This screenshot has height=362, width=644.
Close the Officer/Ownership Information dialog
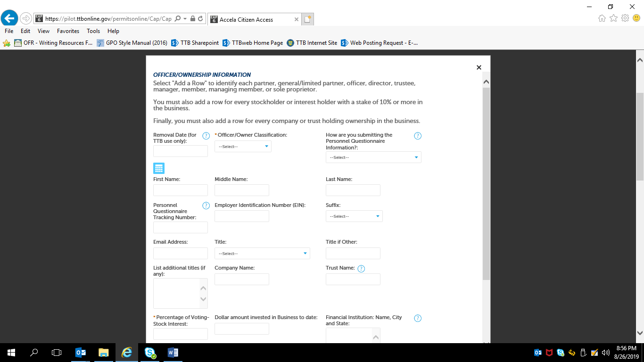click(479, 67)
